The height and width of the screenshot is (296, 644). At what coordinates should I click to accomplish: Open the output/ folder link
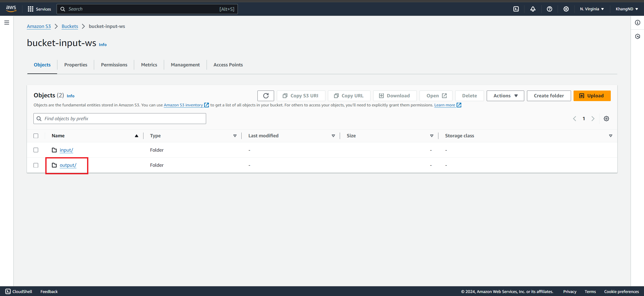click(x=68, y=165)
